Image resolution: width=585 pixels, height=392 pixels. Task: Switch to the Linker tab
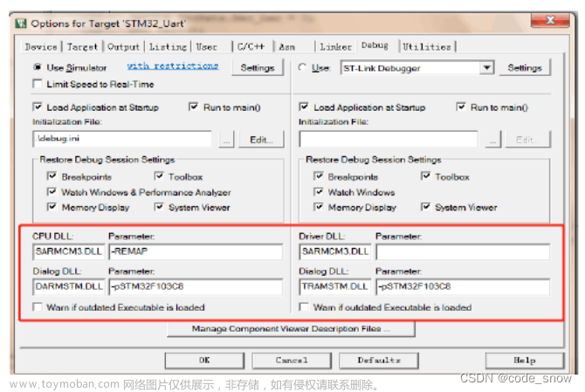click(335, 46)
